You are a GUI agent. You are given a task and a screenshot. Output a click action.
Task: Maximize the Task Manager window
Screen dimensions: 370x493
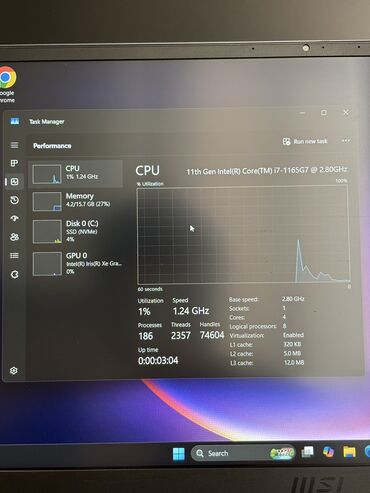point(324,113)
